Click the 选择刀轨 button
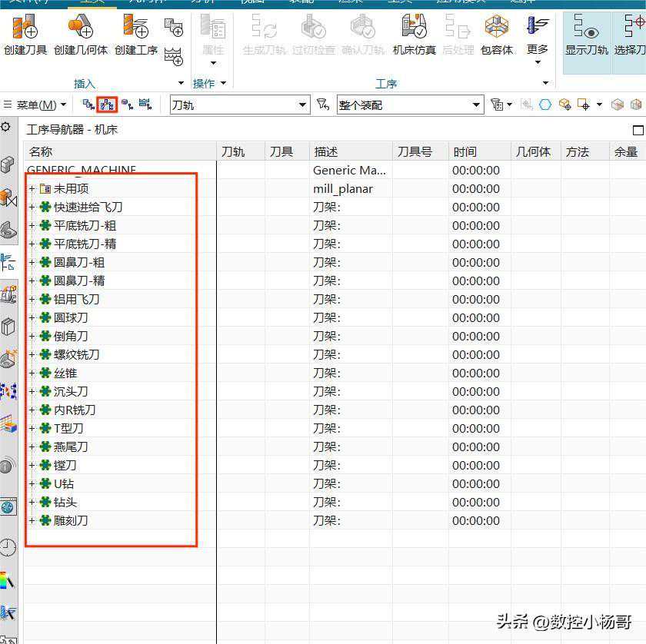This screenshot has height=644, width=646. [x=631, y=35]
